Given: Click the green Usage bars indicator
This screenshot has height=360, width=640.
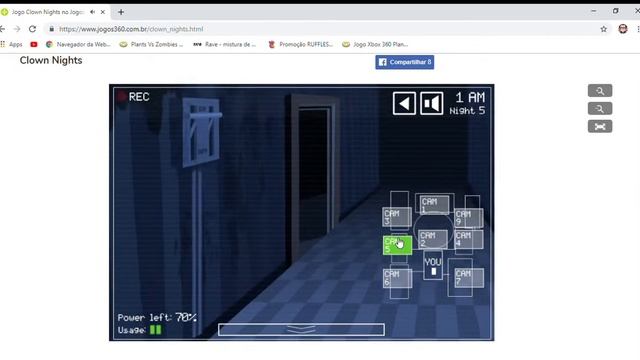Looking at the screenshot, I should (156, 330).
